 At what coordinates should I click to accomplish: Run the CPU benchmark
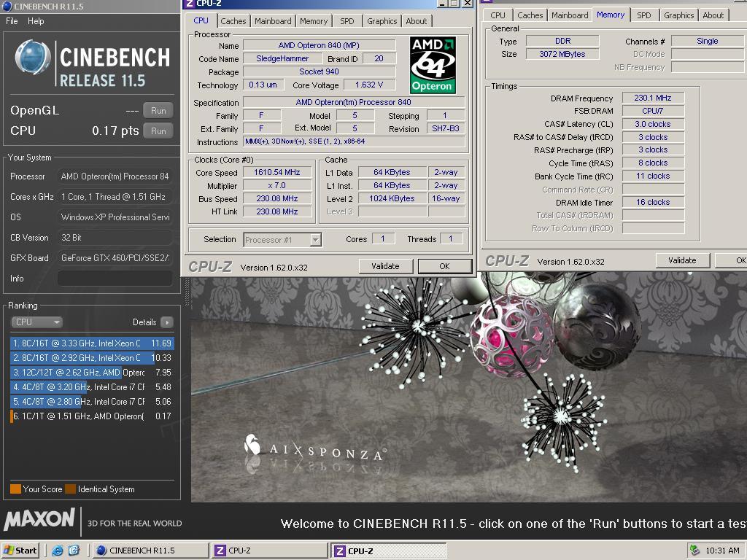158,131
